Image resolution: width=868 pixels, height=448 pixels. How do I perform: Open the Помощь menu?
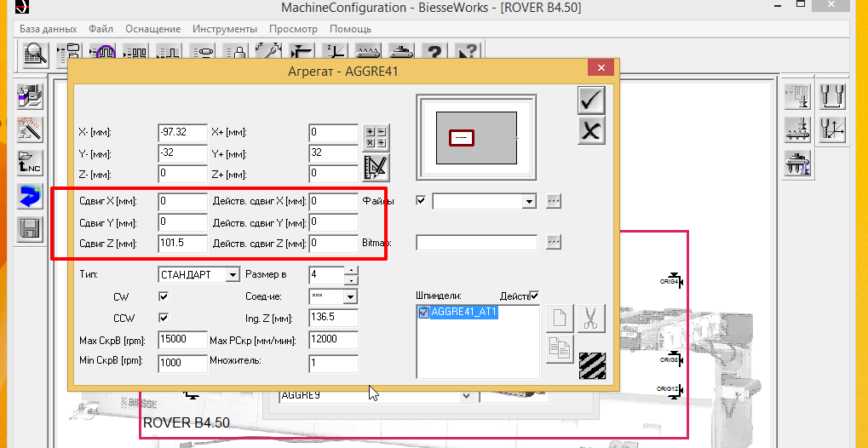(350, 29)
